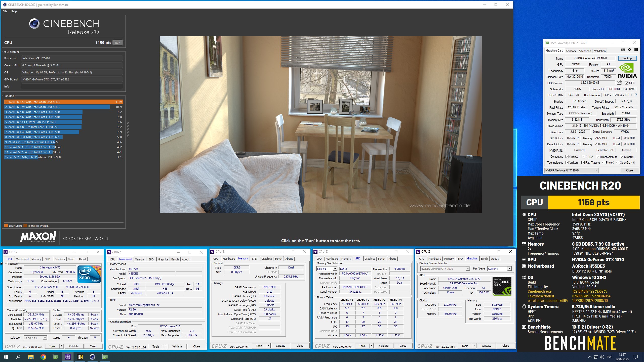Click the Cinebench sphere logo in the header

34,24
